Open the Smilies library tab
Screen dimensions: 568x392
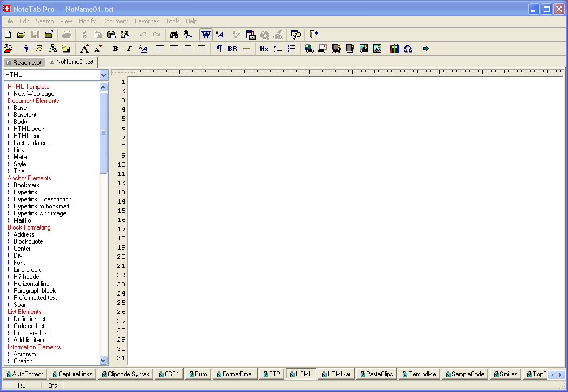point(505,374)
